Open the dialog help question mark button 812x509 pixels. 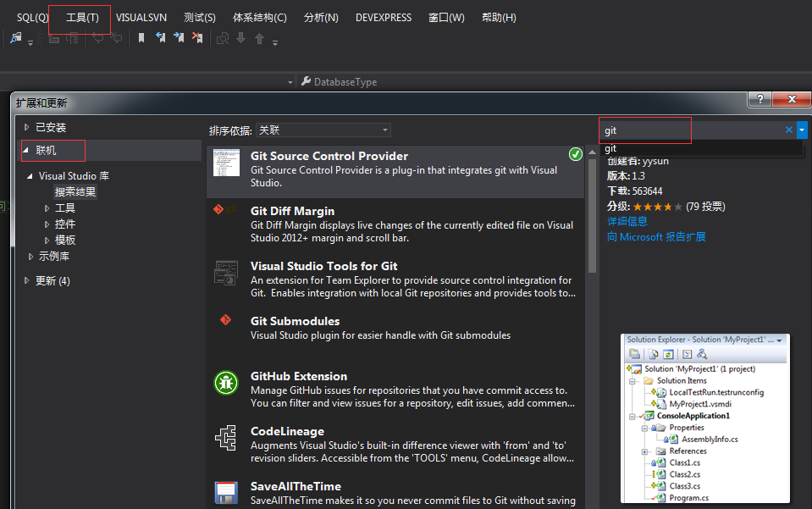point(760,99)
